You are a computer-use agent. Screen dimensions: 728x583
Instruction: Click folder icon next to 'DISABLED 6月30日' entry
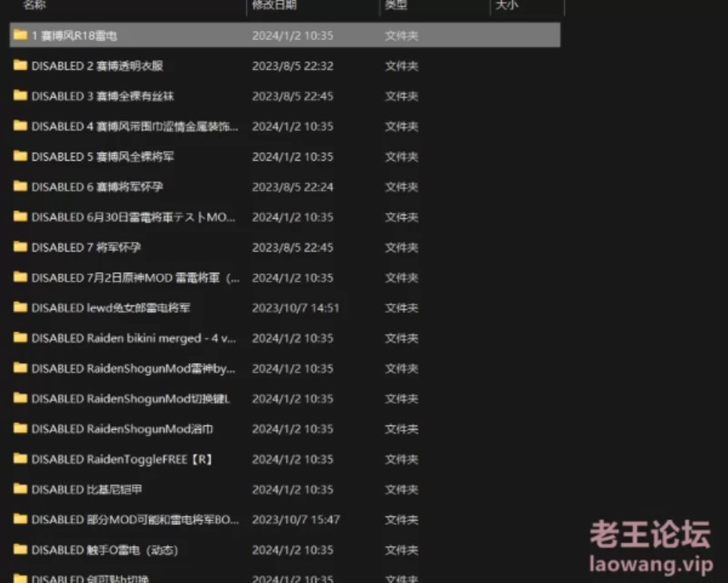click(20, 216)
